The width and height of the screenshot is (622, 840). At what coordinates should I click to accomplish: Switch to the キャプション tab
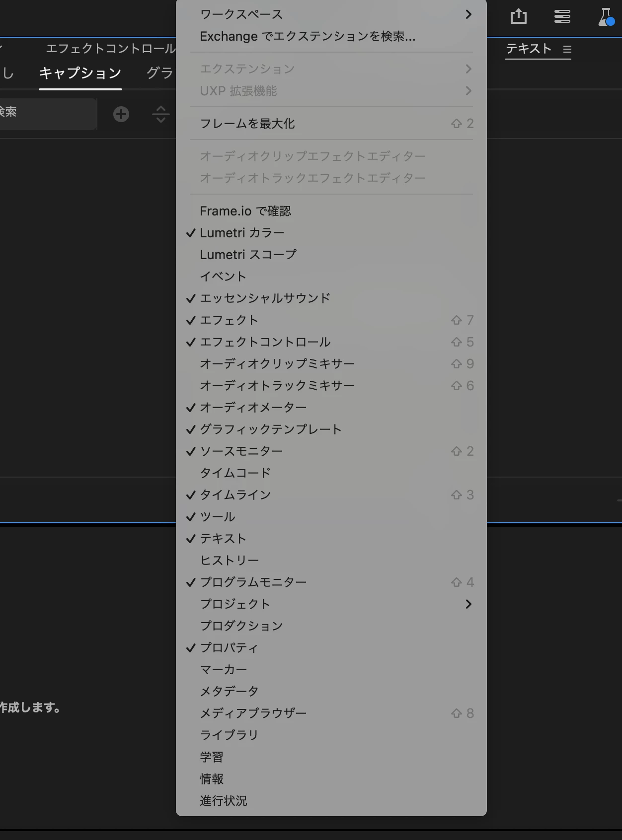click(x=80, y=73)
